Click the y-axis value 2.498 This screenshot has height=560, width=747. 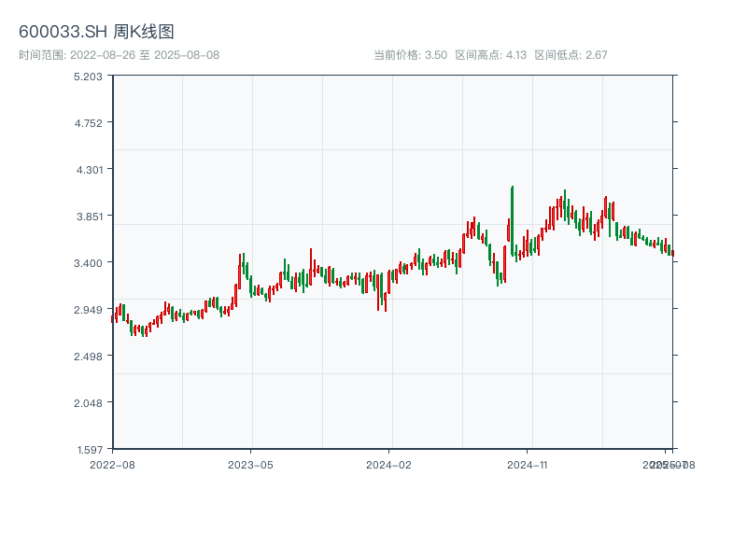click(88, 357)
